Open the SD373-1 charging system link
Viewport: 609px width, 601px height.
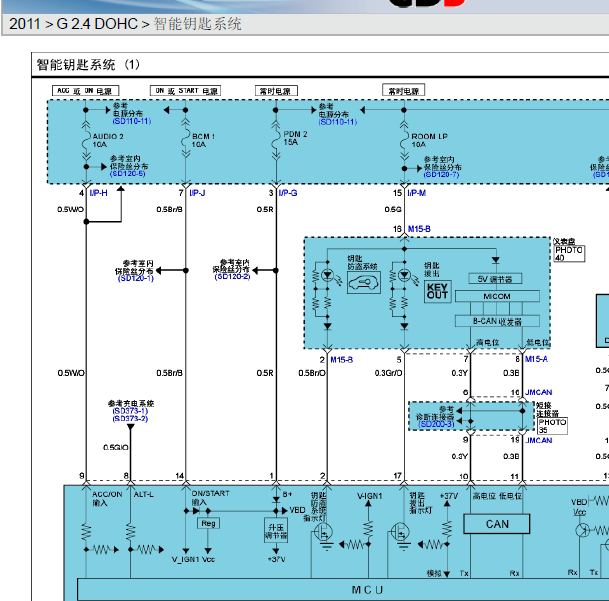[130, 411]
